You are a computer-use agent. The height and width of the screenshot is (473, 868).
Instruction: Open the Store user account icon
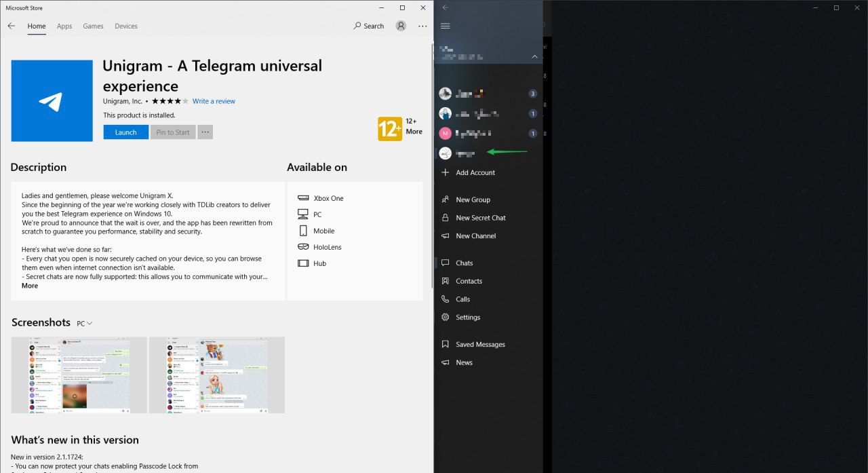tap(401, 26)
